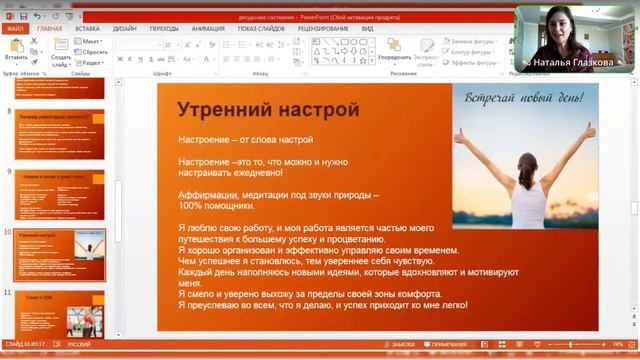
Task: Pick the star shape in shapes gallery
Action: point(362,61)
